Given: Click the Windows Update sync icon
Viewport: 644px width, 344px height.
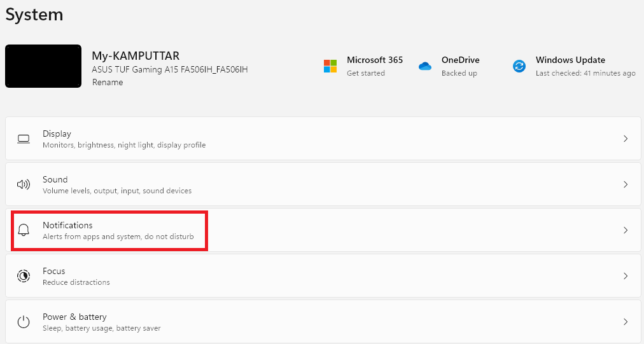Looking at the screenshot, I should 519,66.
